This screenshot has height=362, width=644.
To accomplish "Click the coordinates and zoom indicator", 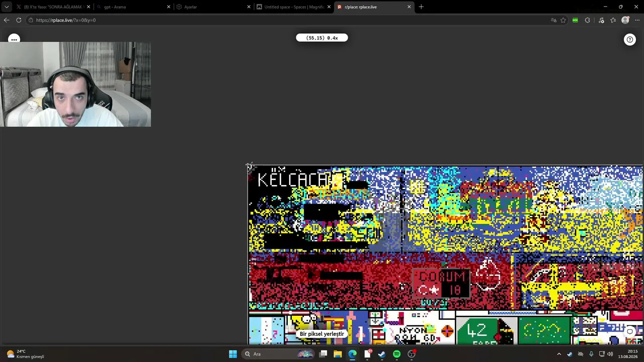I will point(322,38).
